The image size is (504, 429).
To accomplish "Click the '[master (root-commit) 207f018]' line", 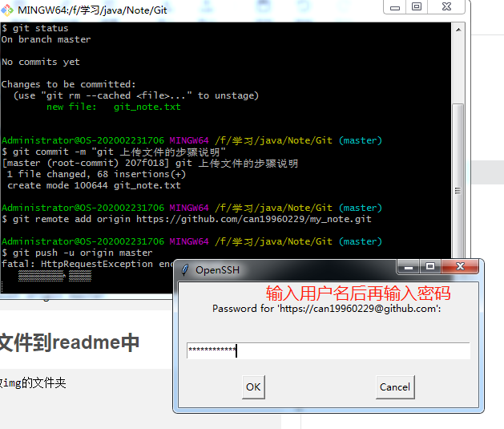I will [x=150, y=163].
